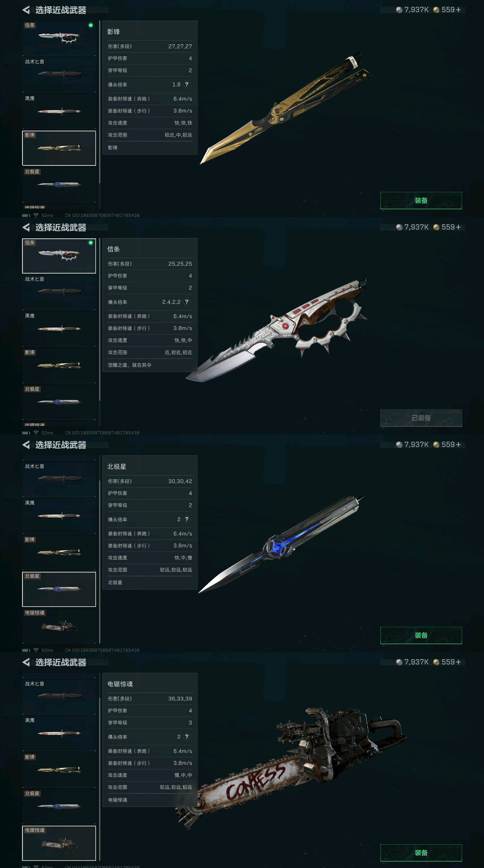Open headshot multiplier help beside 1.6 value
Screen dimensions: 484x868
tap(187, 84)
